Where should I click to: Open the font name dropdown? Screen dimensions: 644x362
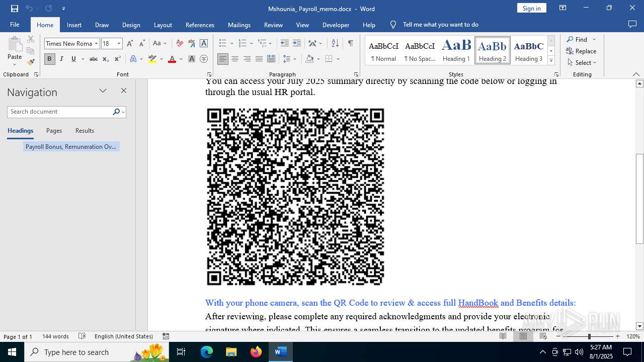(x=96, y=44)
